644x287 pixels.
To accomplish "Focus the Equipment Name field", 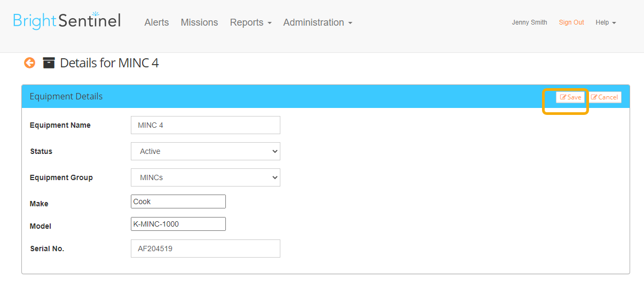I will click(x=206, y=125).
